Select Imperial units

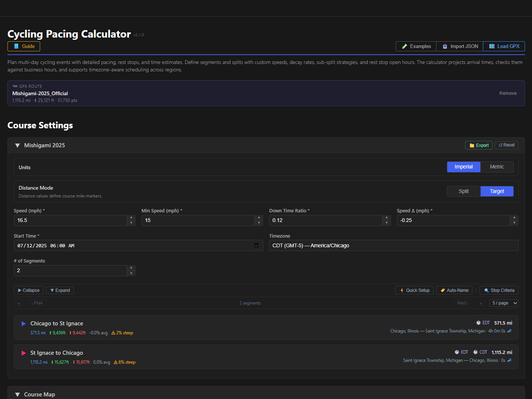[x=463, y=167]
